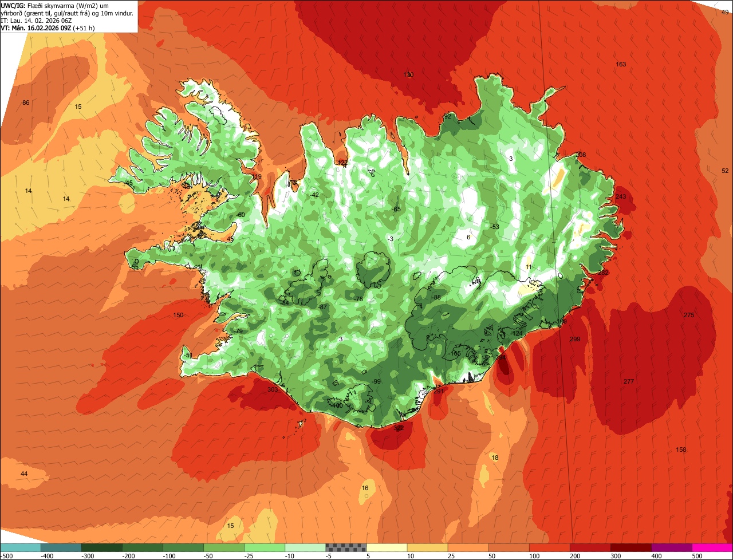Click the '-105' value on the map

click(455, 353)
